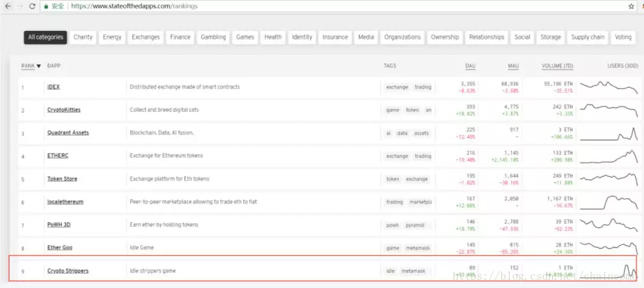Click the trading tag in IDEX row
The width and height of the screenshot is (644, 288).
point(423,87)
